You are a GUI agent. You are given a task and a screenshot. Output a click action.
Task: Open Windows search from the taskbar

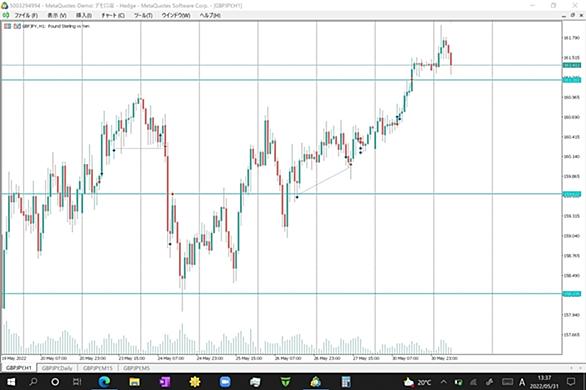pos(33,382)
